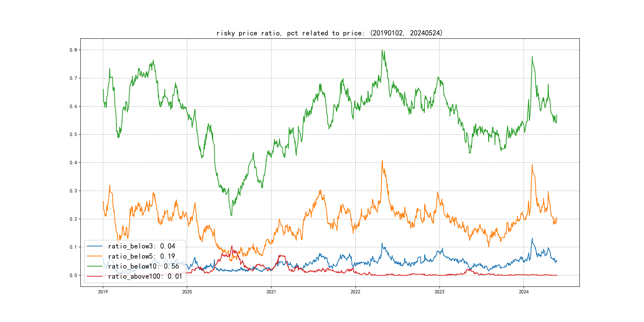Screen dimensions: 644x322
Task: Select the 'ratio_below5: 0.19' legend label
Action: (x=142, y=256)
